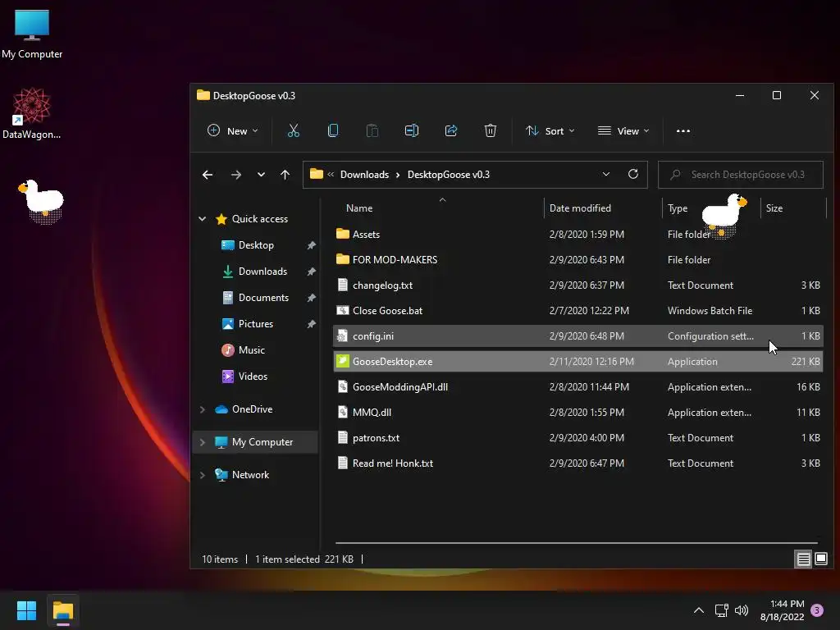840x630 pixels.
Task: Sort by the Type column header
Action: pyautogui.click(x=677, y=208)
